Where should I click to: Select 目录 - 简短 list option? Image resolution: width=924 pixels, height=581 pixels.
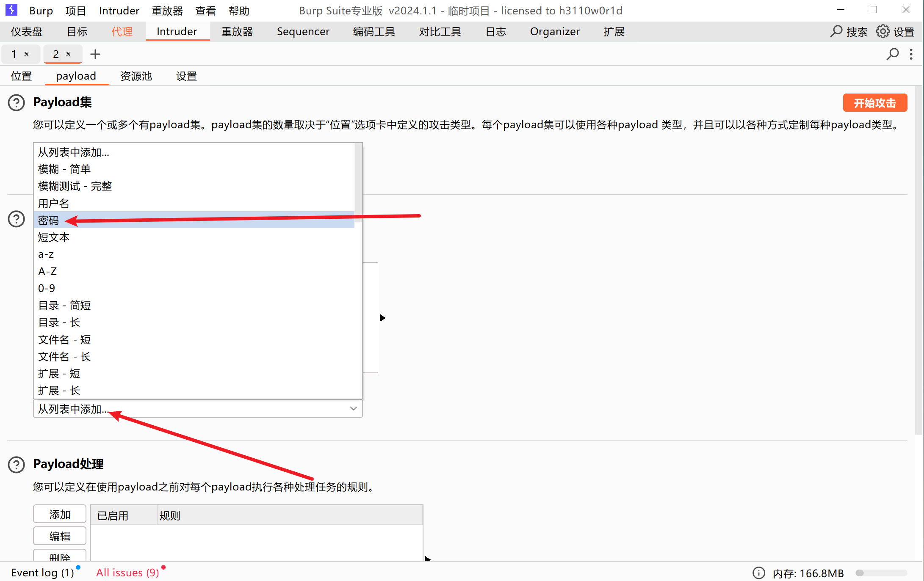click(194, 306)
